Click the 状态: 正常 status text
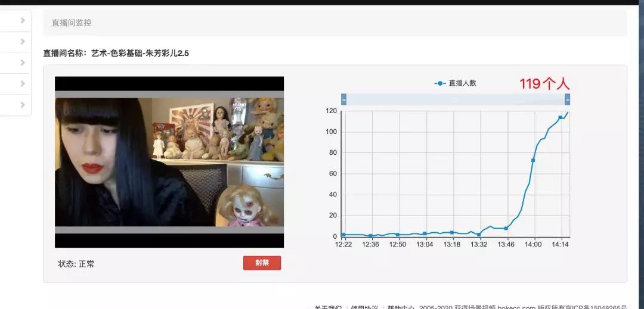This screenshot has width=644, height=309. (x=76, y=264)
